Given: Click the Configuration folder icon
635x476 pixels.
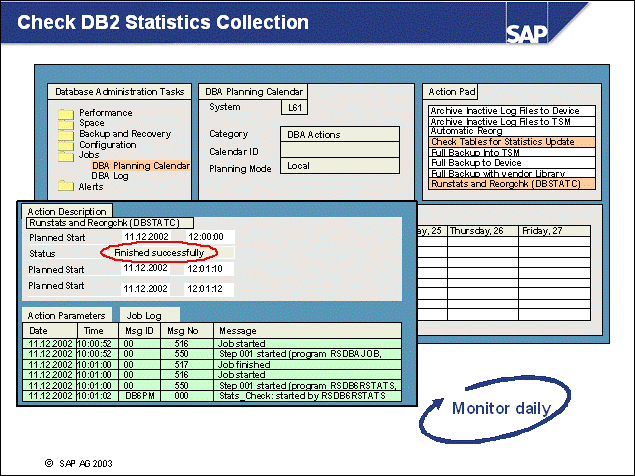Looking at the screenshot, I should [66, 145].
